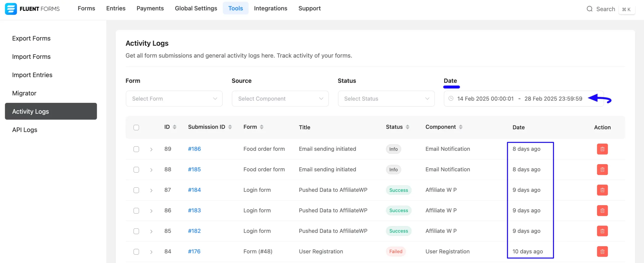
Task: Open the Entries menu
Action: (116, 8)
